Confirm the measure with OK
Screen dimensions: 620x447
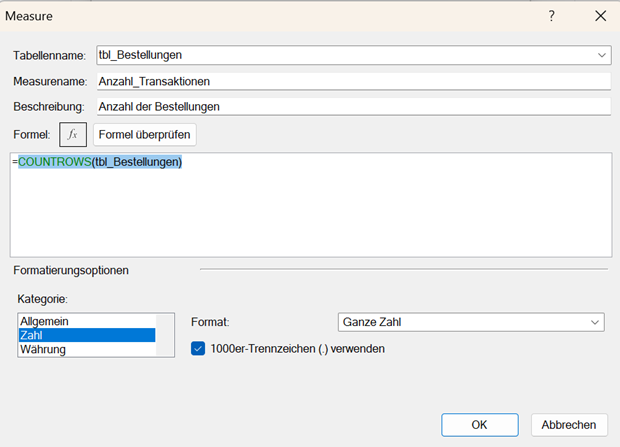click(479, 424)
